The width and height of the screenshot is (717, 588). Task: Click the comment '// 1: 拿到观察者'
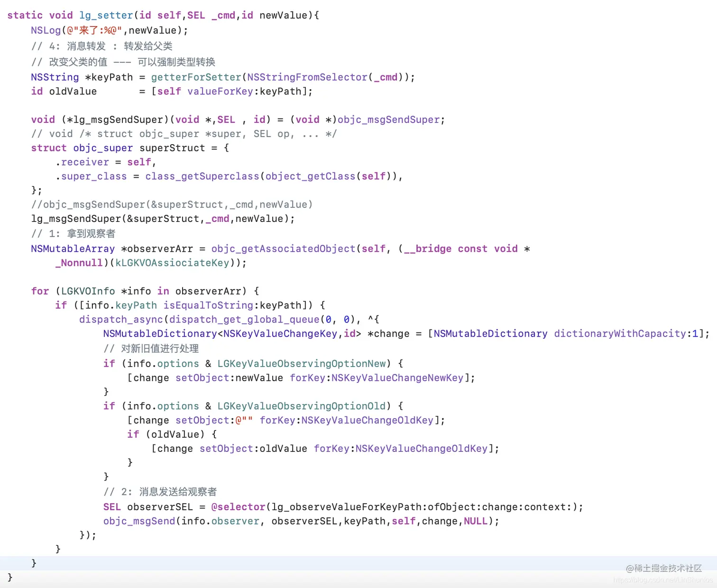click(74, 233)
